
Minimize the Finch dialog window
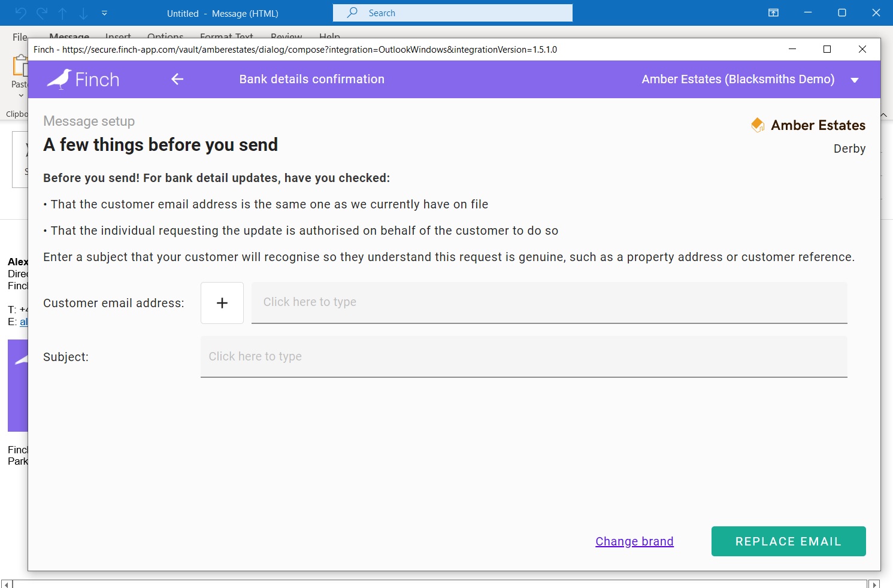click(x=792, y=49)
